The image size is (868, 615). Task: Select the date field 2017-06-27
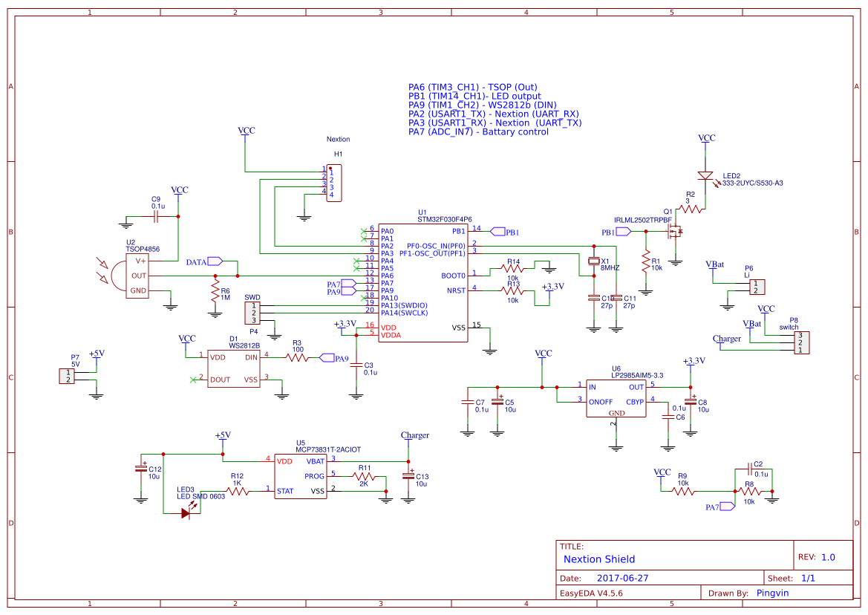tap(622, 576)
